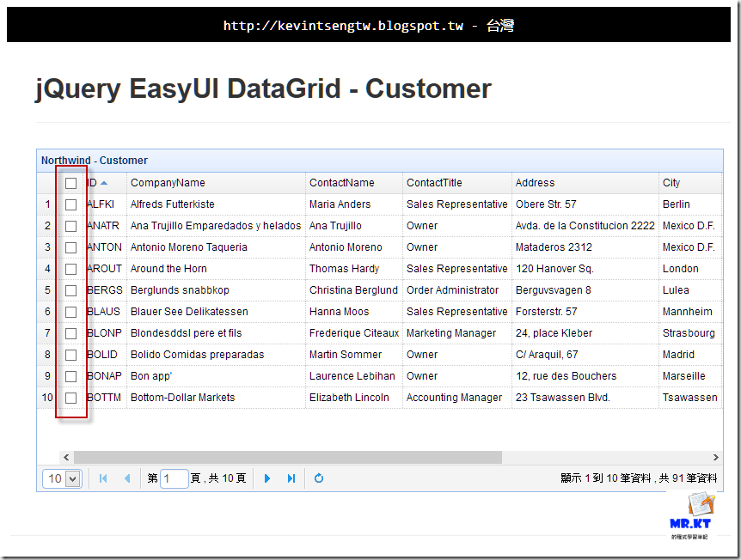Viewport: 741px width, 560px height.
Task: Select cell Ana Trujillo Emparedados y helados
Action: coord(216,226)
